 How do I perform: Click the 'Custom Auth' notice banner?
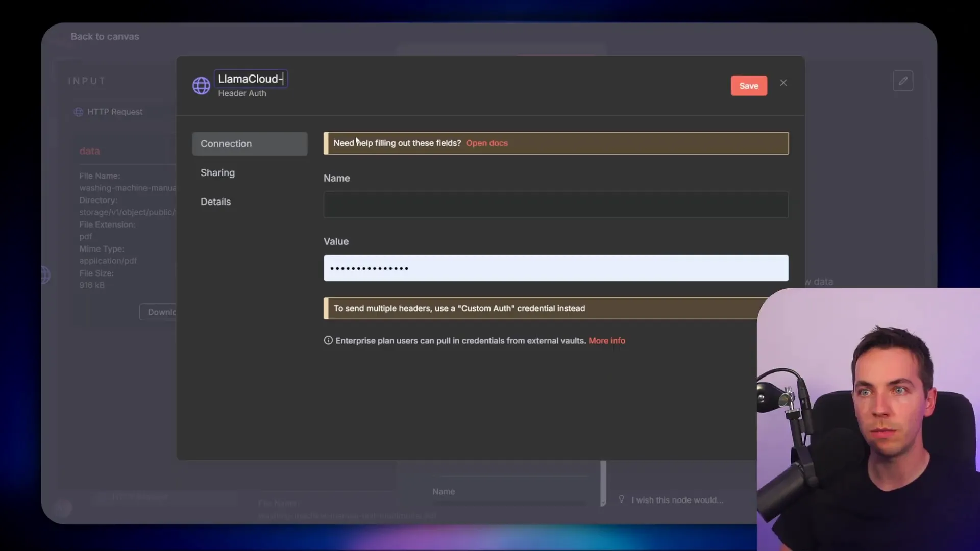(x=541, y=308)
